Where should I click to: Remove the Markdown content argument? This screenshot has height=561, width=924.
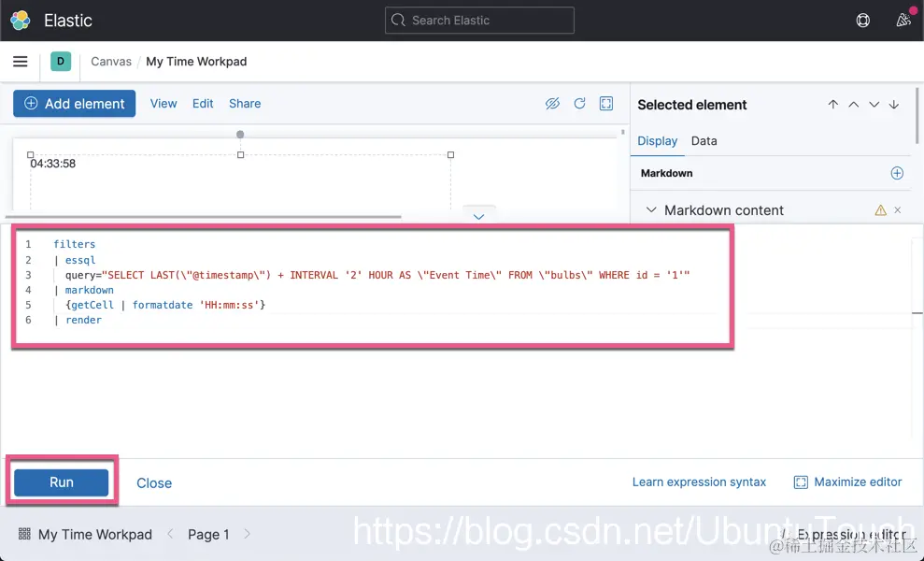pos(898,210)
